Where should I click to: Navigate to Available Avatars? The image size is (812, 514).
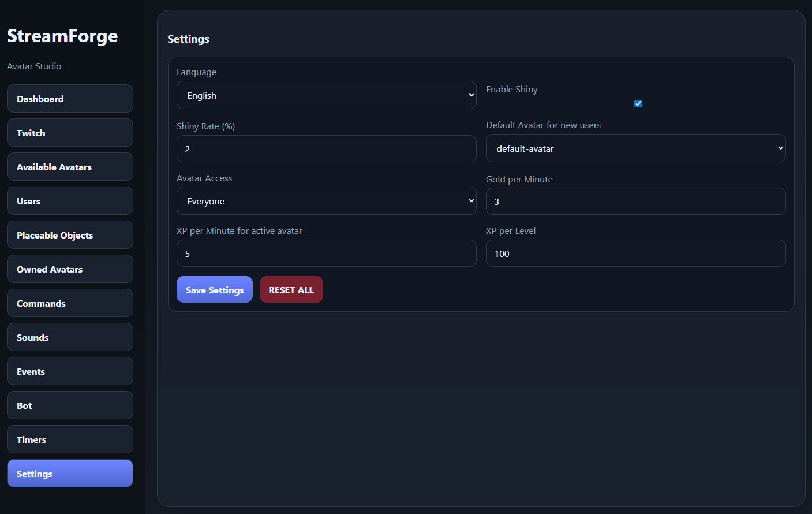(70, 167)
